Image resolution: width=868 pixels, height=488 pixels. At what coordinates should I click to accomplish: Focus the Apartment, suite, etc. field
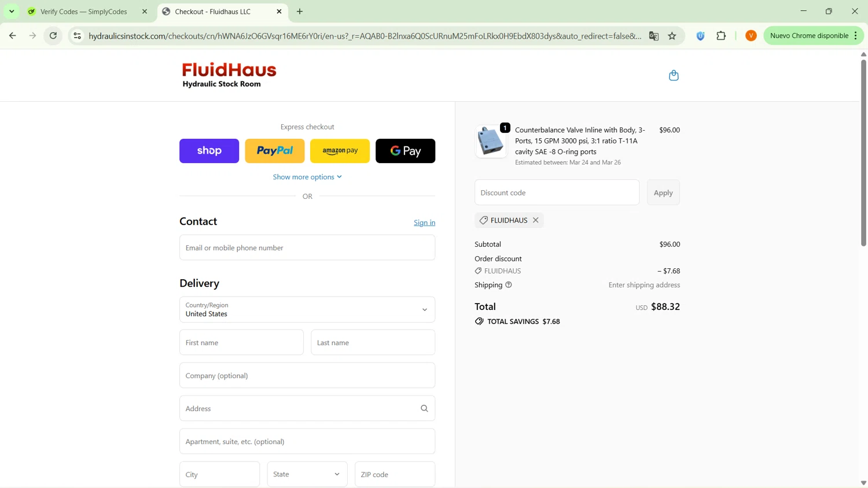[x=307, y=441]
